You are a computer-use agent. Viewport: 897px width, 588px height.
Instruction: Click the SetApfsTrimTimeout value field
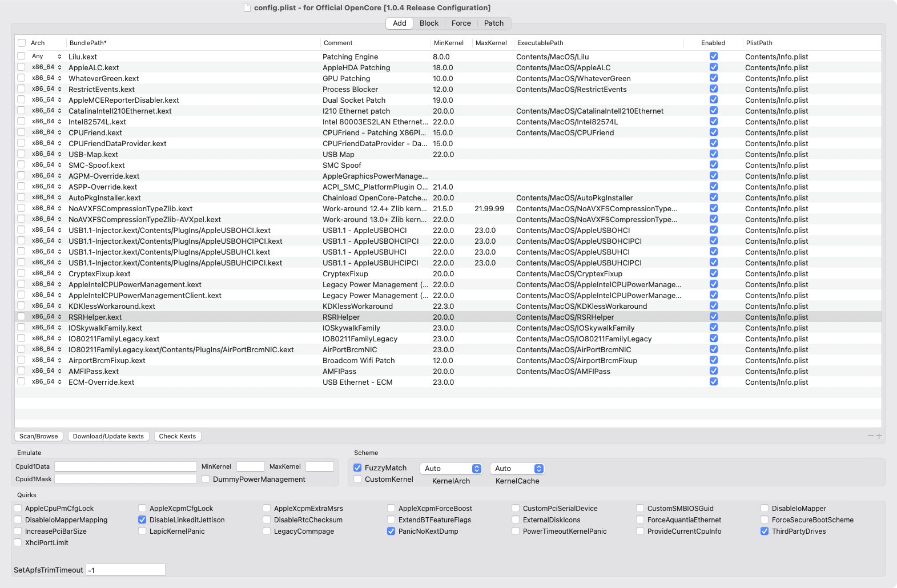(126, 570)
